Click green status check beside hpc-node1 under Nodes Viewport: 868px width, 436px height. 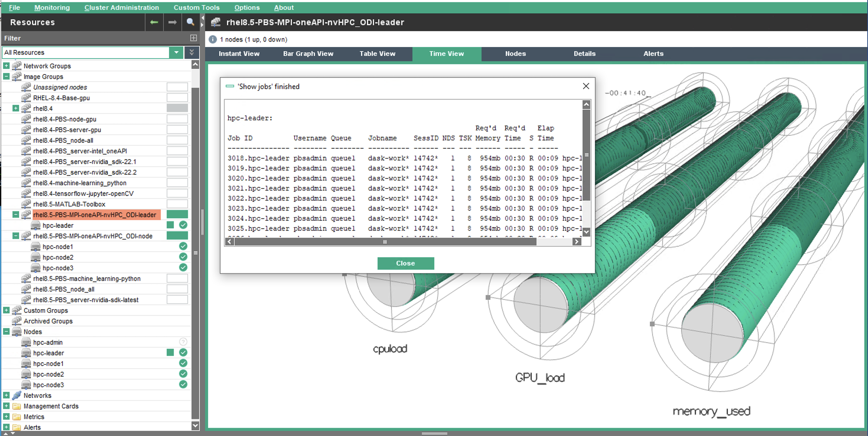coord(183,363)
